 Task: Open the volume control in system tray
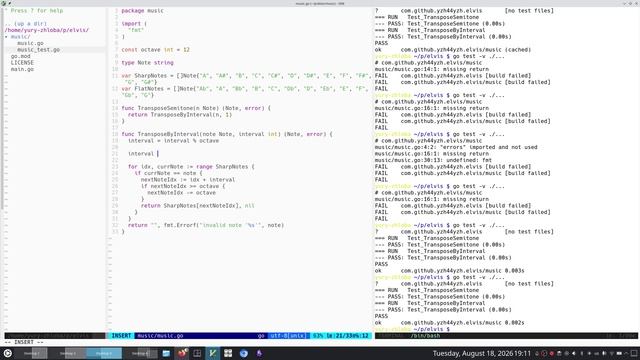click(x=573, y=353)
